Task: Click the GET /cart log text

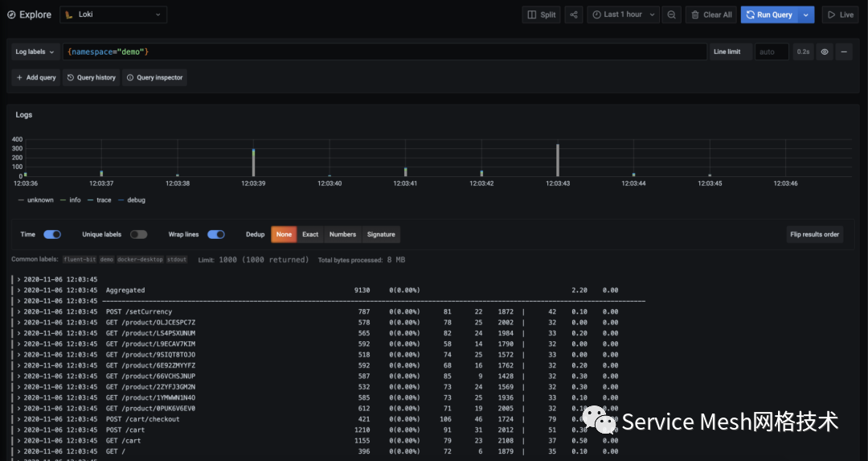Action: click(124, 441)
